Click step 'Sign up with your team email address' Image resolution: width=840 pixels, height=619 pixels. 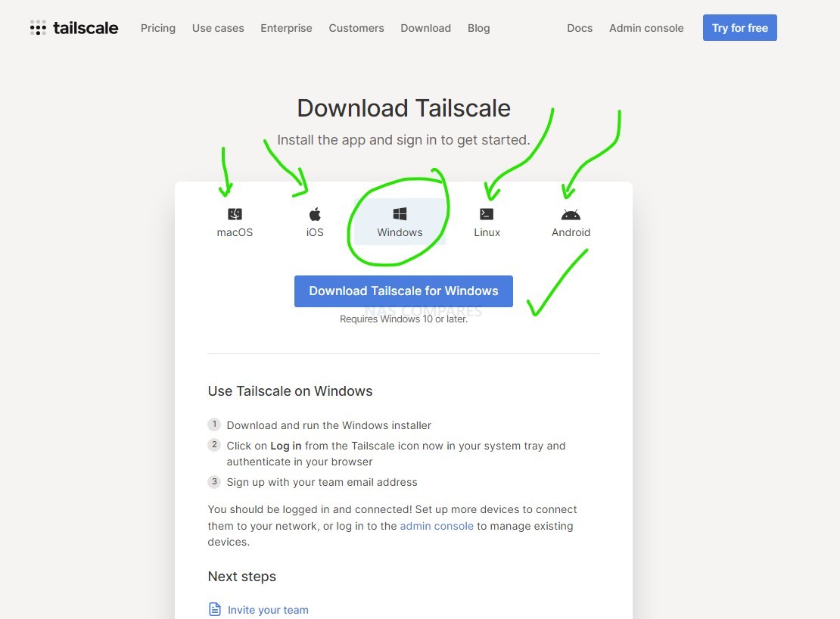pos(322,482)
